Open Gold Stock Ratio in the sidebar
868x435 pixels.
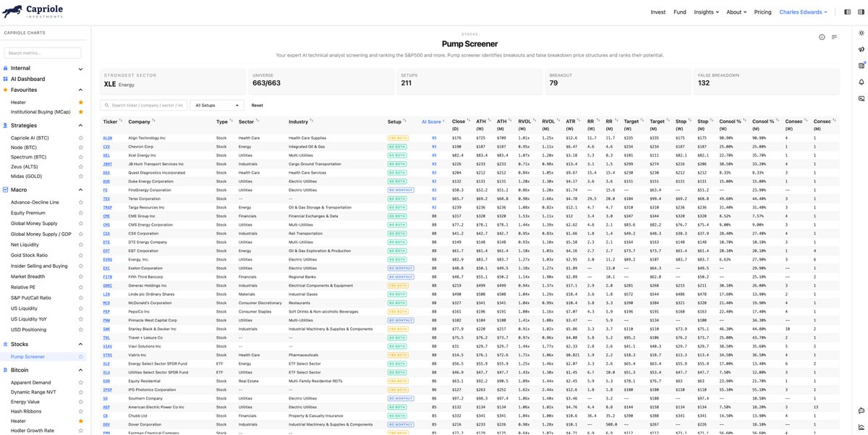coord(29,255)
